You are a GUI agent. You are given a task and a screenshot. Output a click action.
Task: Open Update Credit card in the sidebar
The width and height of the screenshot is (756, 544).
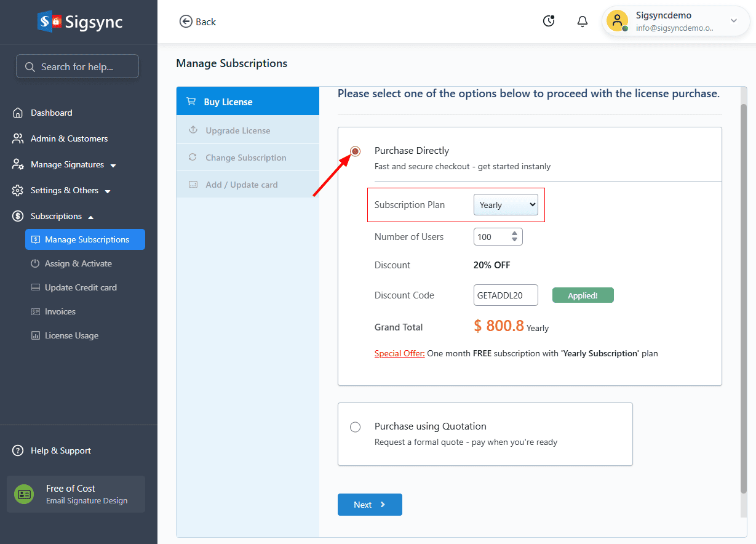(x=81, y=287)
